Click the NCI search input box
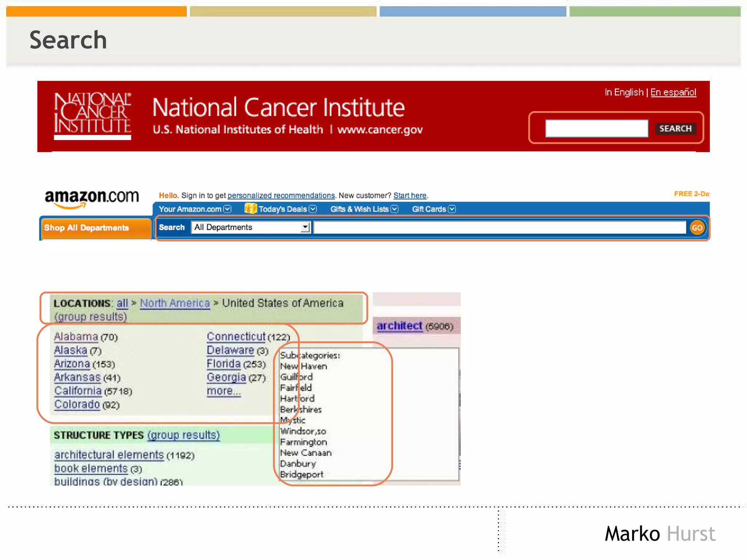 click(x=596, y=128)
